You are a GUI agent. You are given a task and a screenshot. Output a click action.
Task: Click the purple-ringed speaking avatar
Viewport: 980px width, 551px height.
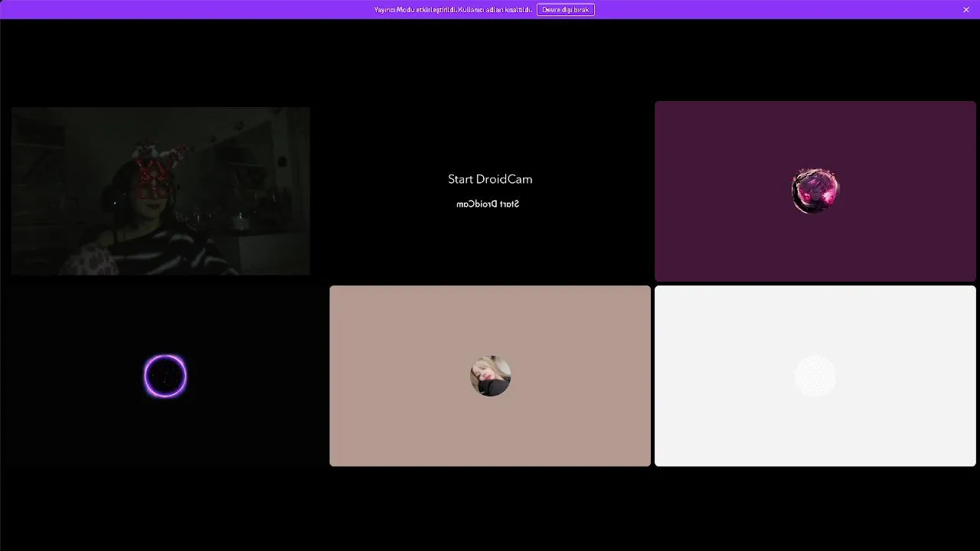[165, 376]
